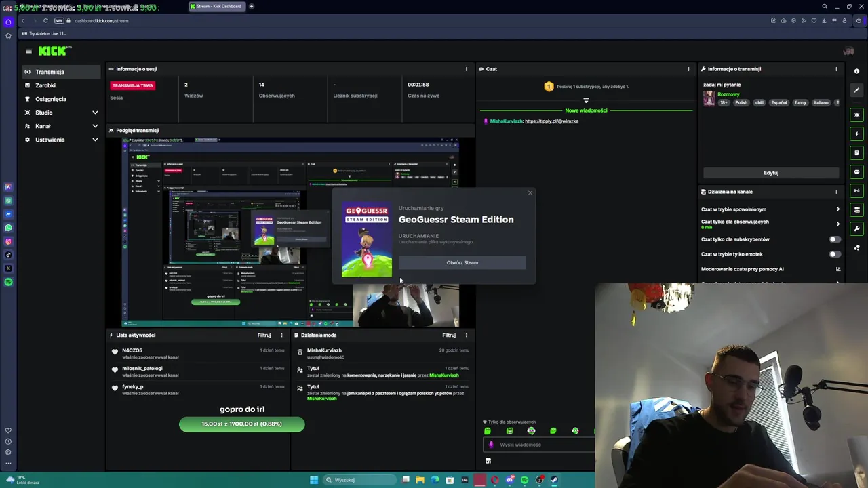
Task: Select the Stream - Kick Dashboard tab
Action: click(217, 6)
